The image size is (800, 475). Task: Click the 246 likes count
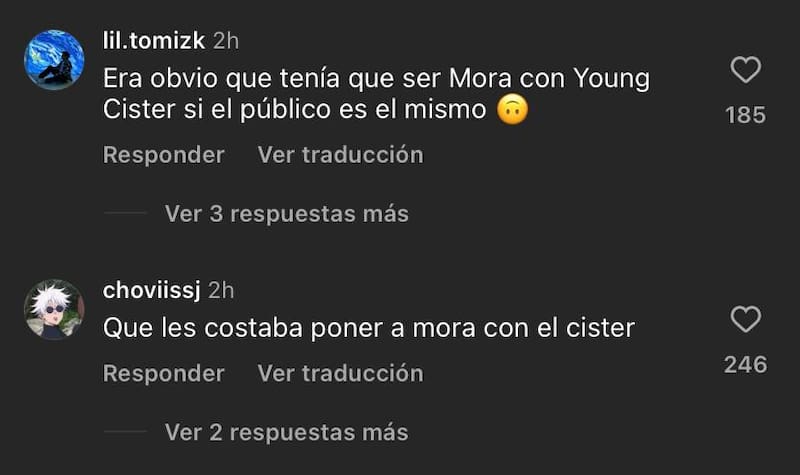point(745,364)
